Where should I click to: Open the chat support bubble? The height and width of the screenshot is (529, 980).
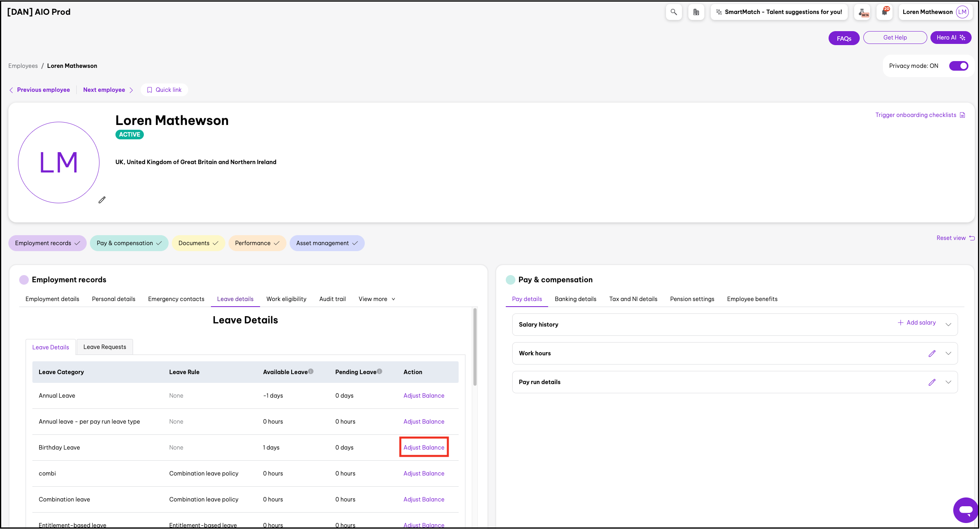tap(965, 510)
